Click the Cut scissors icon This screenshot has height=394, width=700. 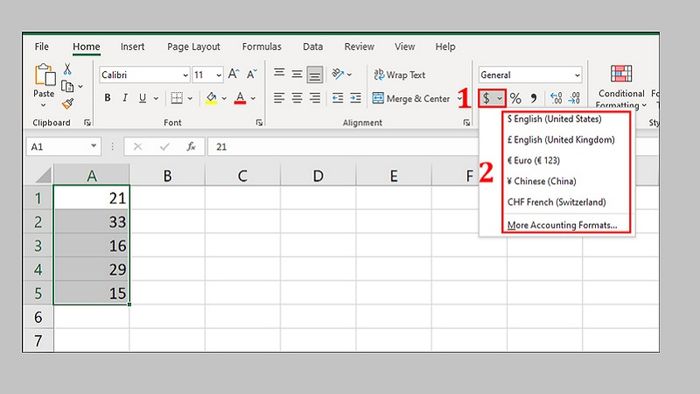point(67,69)
